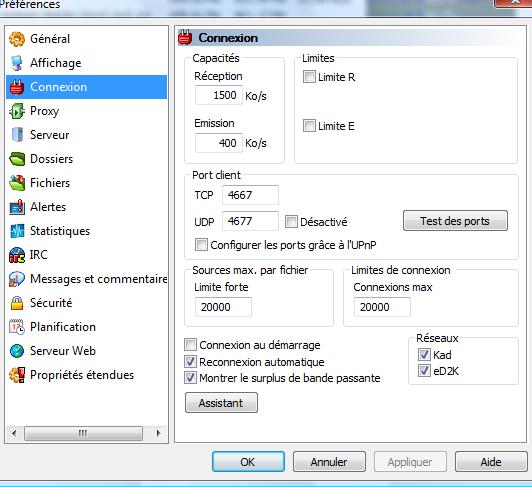Enable the Limite E checkbox
532x487 pixels.
click(309, 126)
